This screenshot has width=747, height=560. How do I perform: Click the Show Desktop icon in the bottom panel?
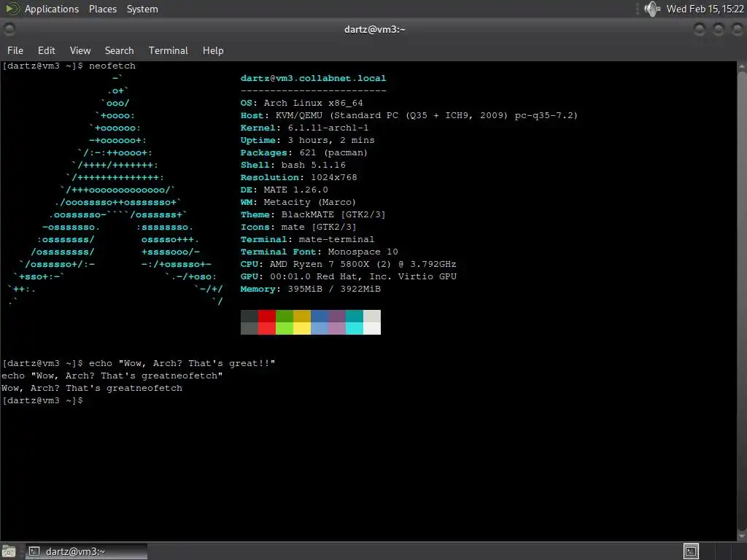(9, 551)
